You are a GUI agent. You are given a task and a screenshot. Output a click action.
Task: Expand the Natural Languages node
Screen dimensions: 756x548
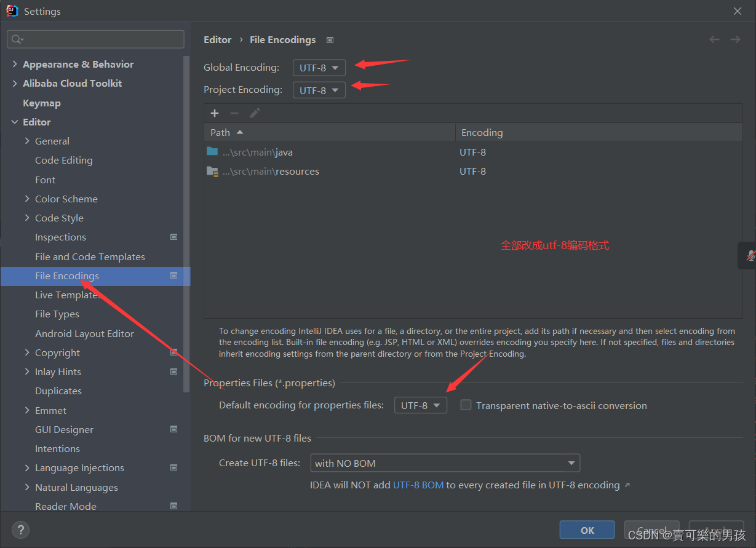coord(27,487)
